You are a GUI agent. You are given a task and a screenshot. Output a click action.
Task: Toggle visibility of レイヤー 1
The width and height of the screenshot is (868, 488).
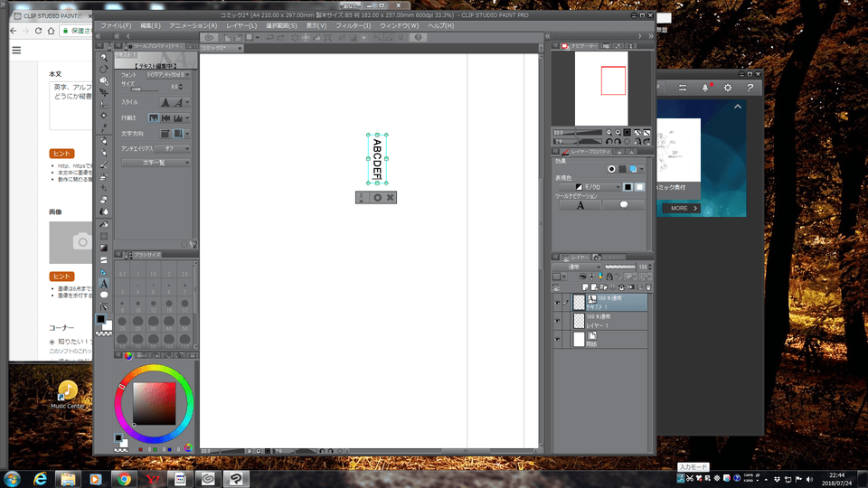pyautogui.click(x=557, y=321)
